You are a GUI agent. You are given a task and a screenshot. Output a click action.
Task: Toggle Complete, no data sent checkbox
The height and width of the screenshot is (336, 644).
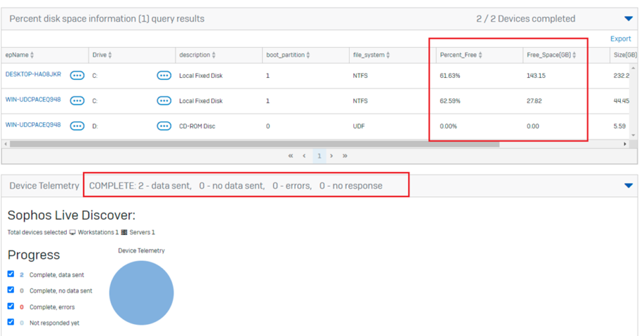[x=11, y=290]
